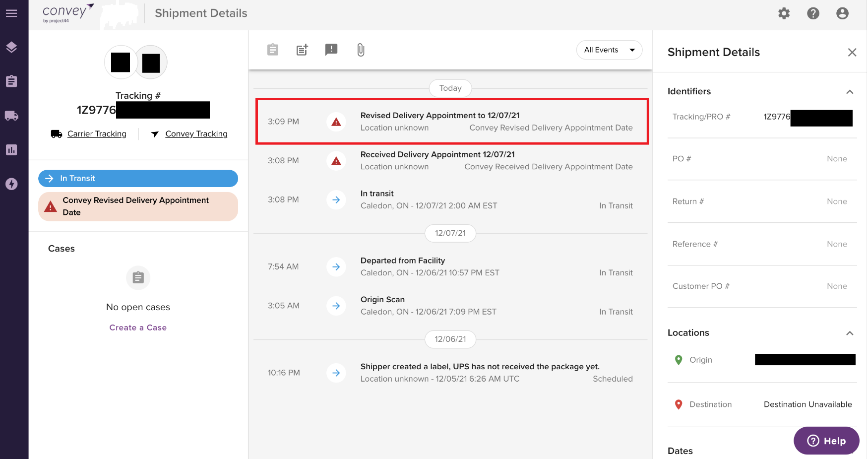868x459 pixels.
Task: Click the PO # None value
Action: tap(837, 159)
